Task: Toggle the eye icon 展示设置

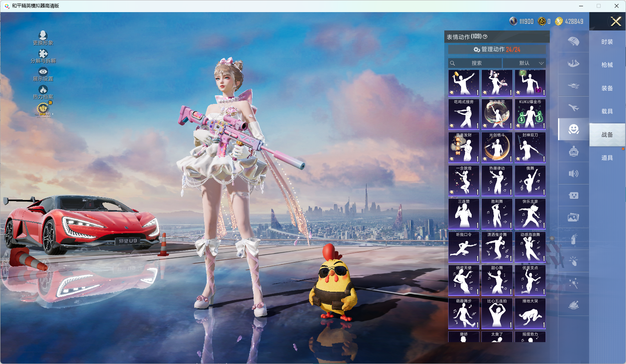Action: click(x=43, y=72)
